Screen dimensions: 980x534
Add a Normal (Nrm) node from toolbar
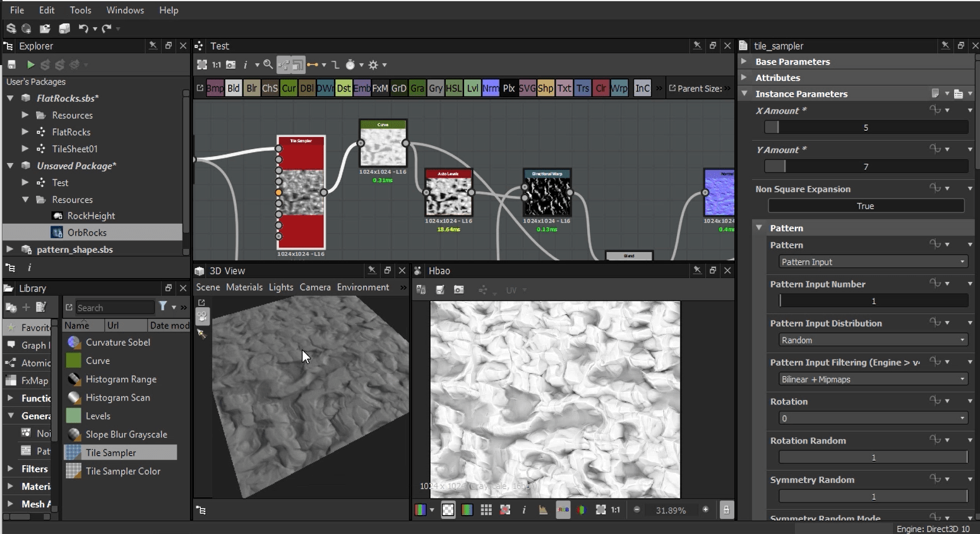click(x=490, y=88)
